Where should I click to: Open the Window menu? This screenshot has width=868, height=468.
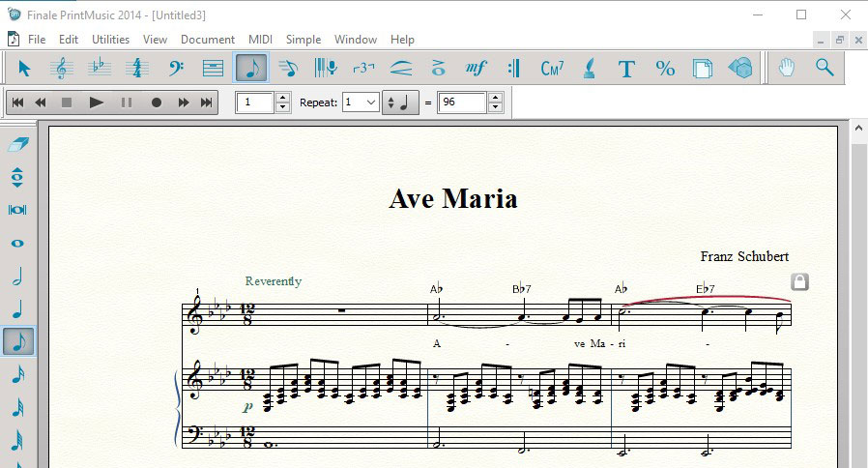[356, 40]
